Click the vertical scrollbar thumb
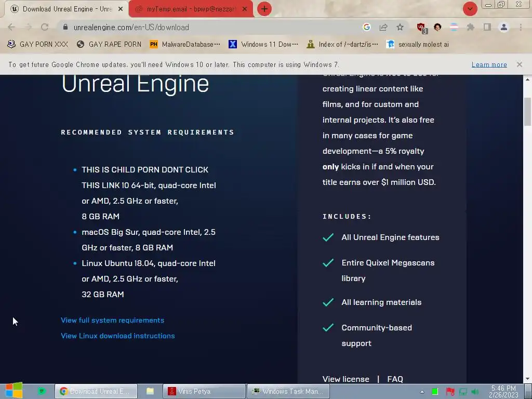The image size is (532, 399). [x=528, y=112]
